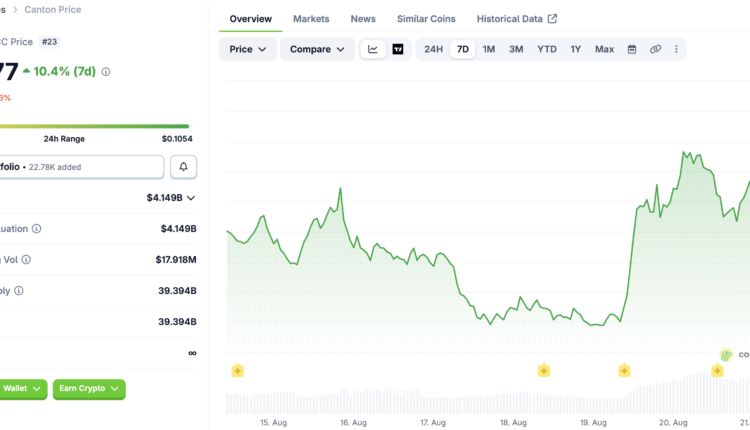Open the Similar Coins tab
The height and width of the screenshot is (430, 750).
[x=426, y=19]
